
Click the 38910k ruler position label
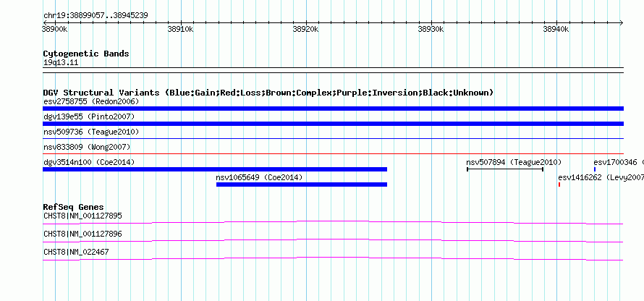(180, 29)
